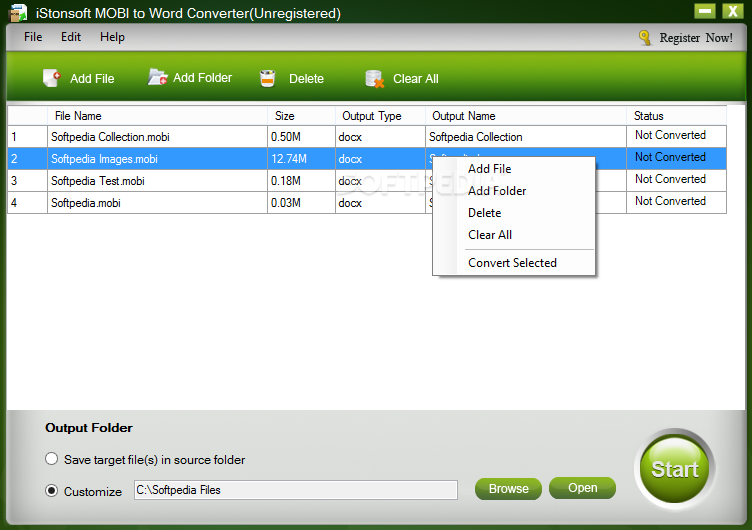Click the Softpedia Collection output name cell

click(x=526, y=137)
